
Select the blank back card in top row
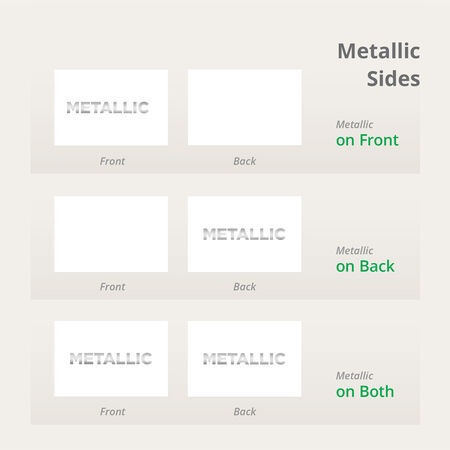click(x=245, y=107)
